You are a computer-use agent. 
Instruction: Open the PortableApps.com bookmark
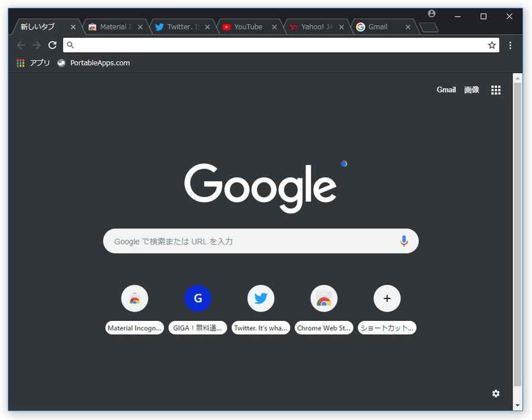click(94, 63)
